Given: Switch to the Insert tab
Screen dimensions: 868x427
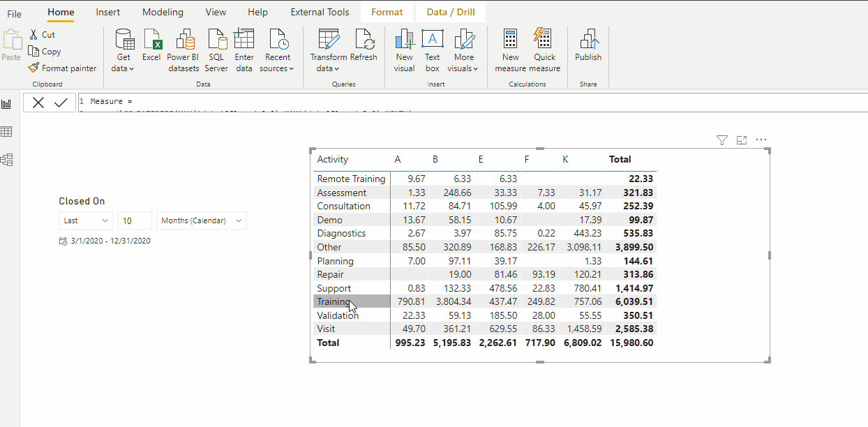Looking at the screenshot, I should 108,12.
